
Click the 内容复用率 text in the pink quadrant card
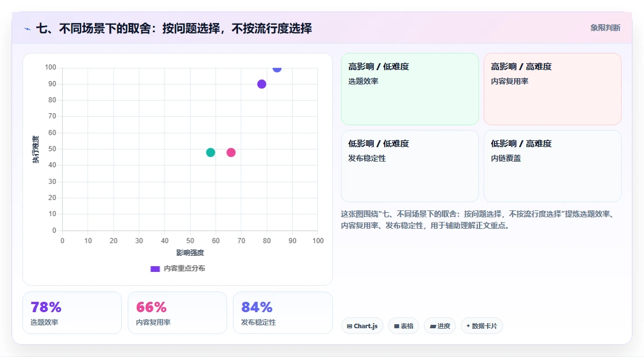pos(509,81)
